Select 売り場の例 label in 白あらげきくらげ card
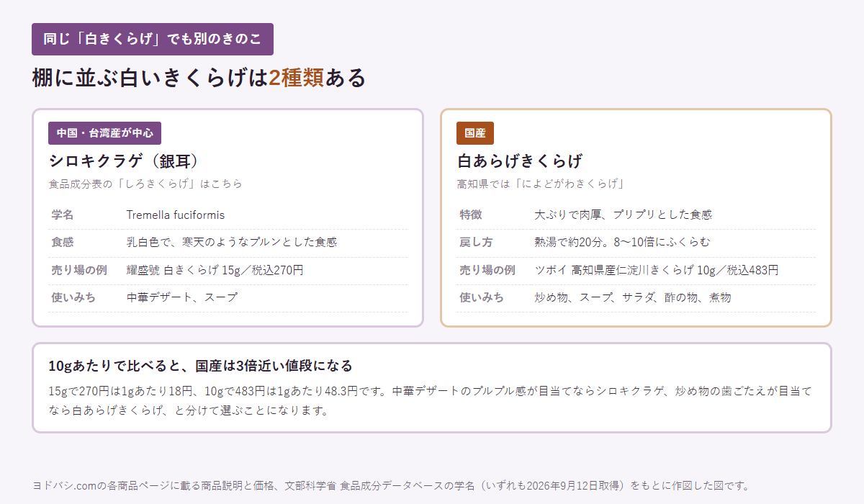This screenshot has height=504, width=864. coord(487,270)
